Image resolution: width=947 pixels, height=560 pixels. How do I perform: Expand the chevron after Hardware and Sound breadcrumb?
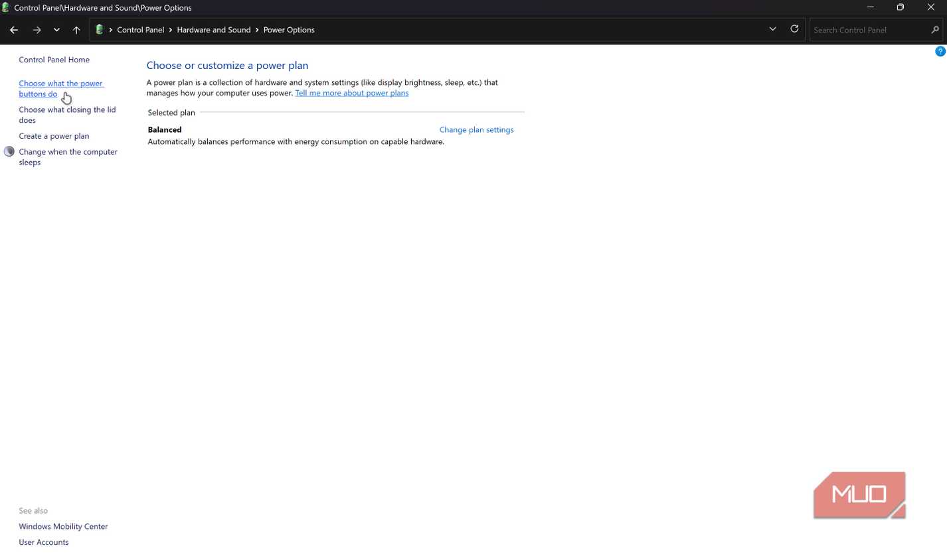click(x=257, y=30)
